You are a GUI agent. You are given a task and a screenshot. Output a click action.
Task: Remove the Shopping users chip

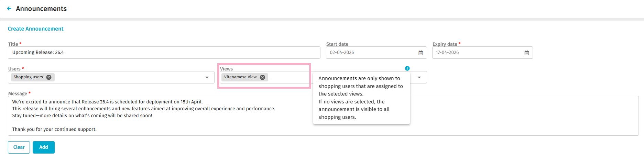tap(49, 77)
